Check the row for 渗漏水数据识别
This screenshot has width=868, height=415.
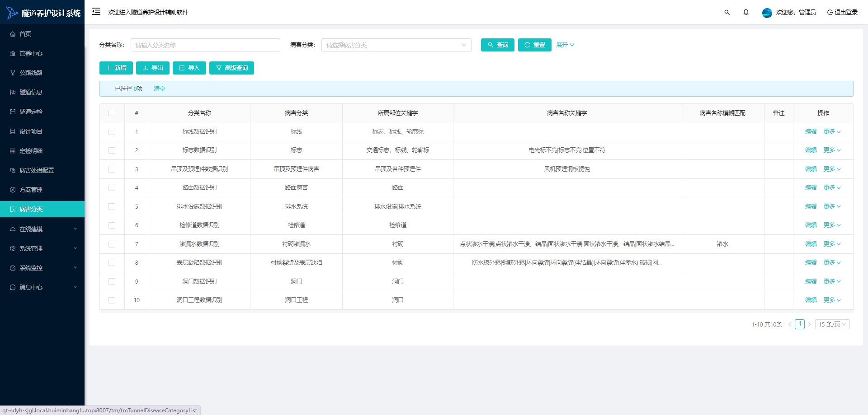tap(112, 244)
